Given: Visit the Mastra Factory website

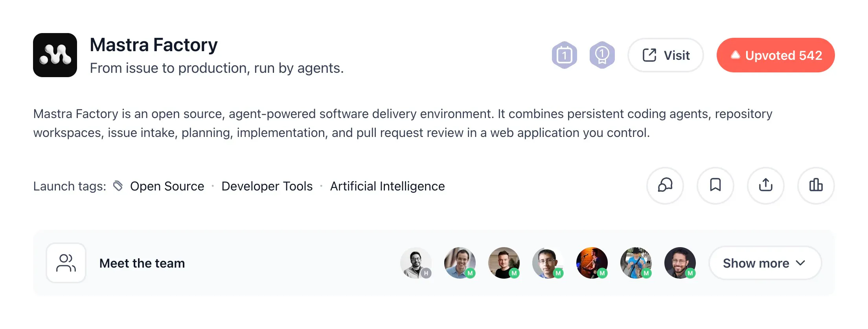Looking at the screenshot, I should [x=666, y=55].
